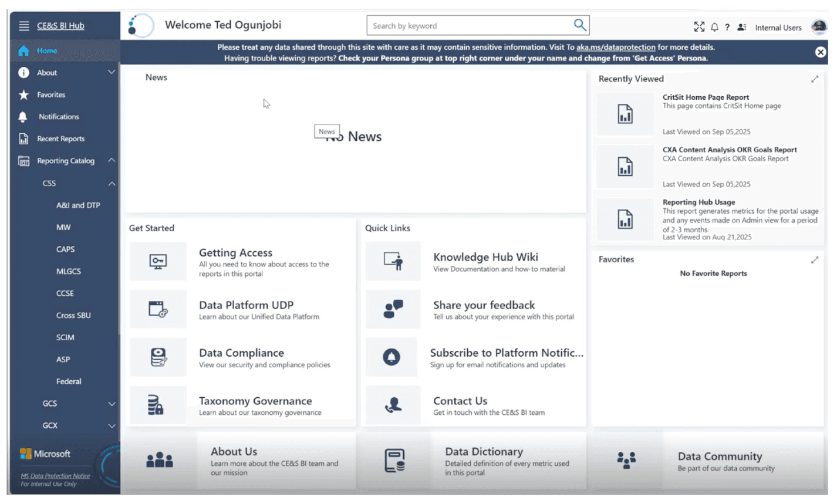Image resolution: width=837 pixels, height=504 pixels.
Task: Expand the Favorites panel arrow
Action: (x=815, y=260)
